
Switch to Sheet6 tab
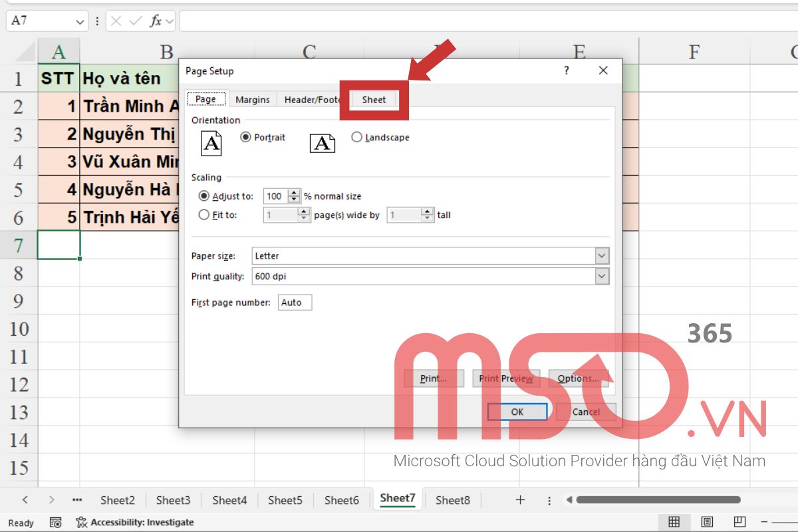[341, 500]
